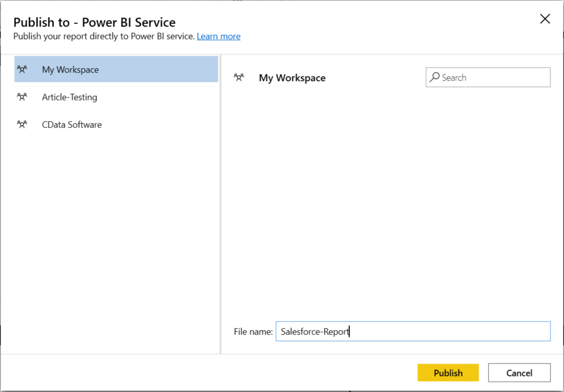Click the bold My Workspace heading
This screenshot has height=392, width=564.
(x=292, y=78)
